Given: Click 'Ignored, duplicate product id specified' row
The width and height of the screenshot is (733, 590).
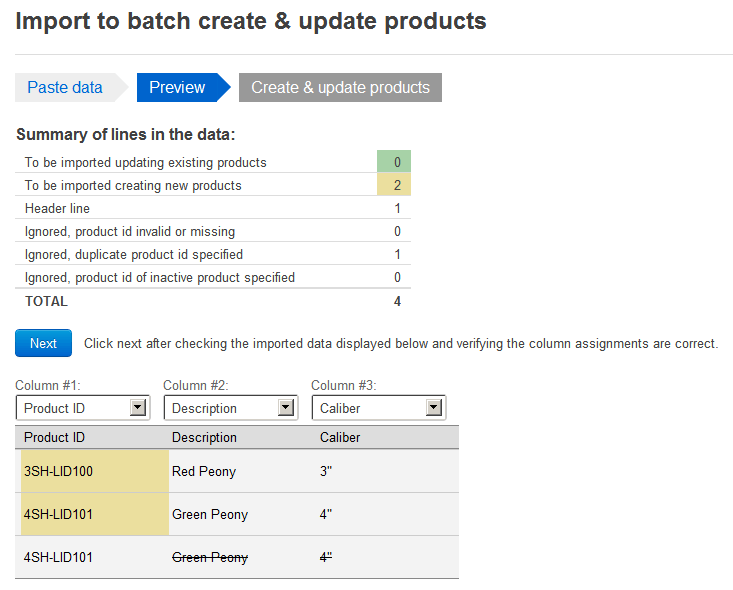Looking at the screenshot, I should pos(213,254).
